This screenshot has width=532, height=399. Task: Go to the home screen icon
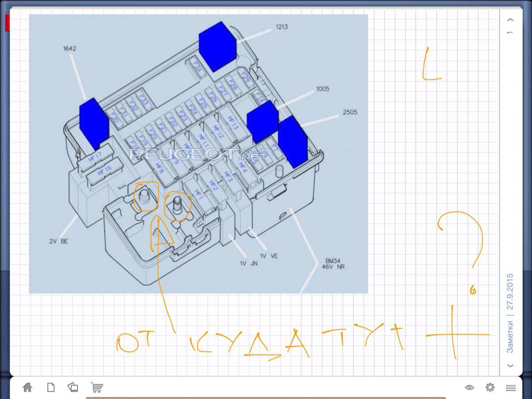click(27, 387)
